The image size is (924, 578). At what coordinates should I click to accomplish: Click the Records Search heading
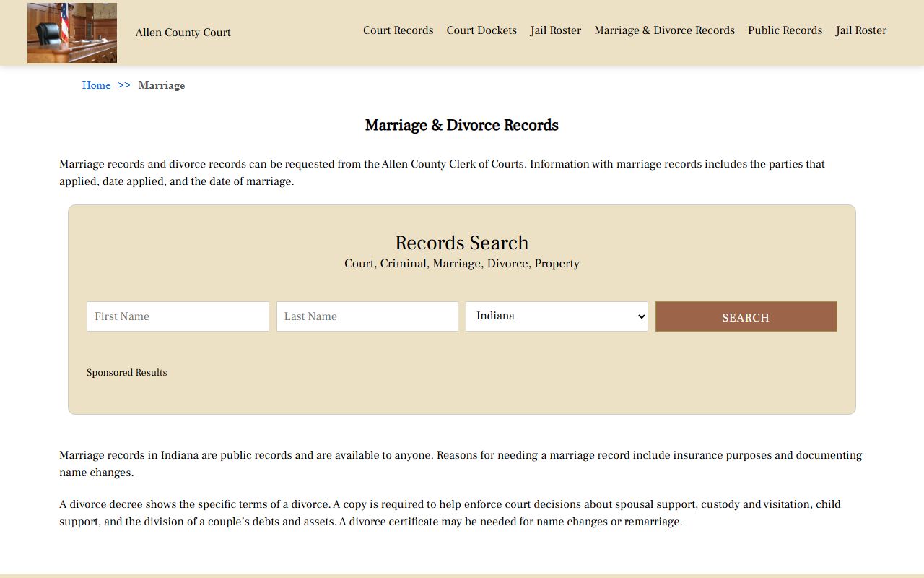pos(462,243)
